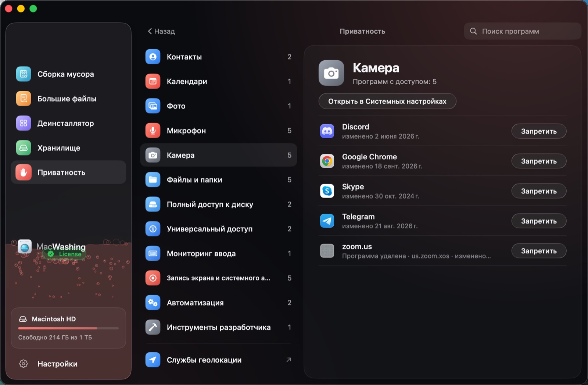The width and height of the screenshot is (588, 385).
Task: Click the Запись экрана category icon
Action: (x=153, y=278)
